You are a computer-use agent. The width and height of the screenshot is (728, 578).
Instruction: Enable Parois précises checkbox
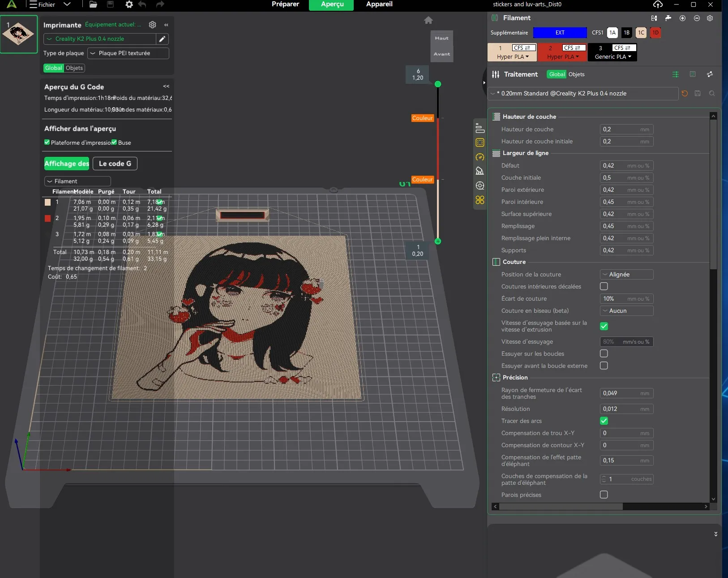click(x=604, y=495)
